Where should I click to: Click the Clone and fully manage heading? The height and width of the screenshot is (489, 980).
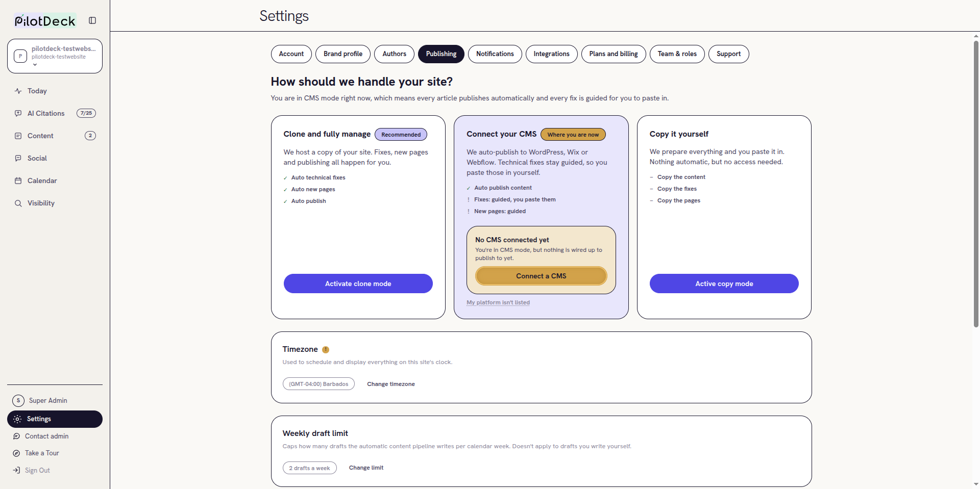[327, 134]
